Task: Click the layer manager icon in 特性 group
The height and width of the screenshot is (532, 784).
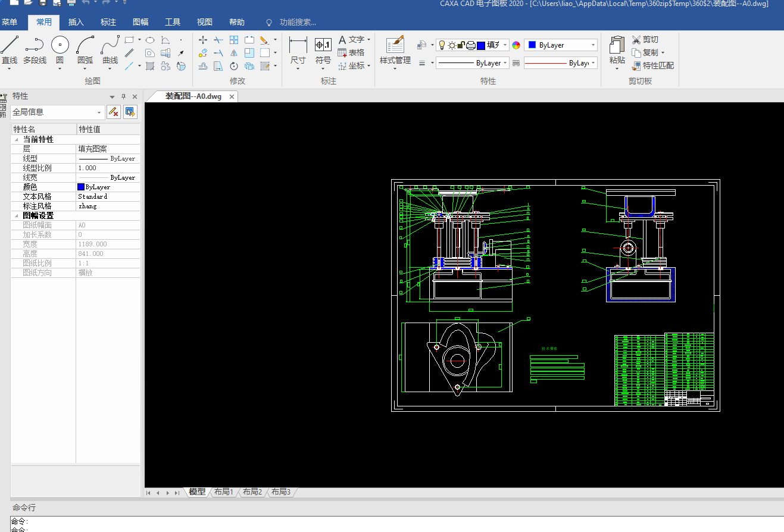Action: pyautogui.click(x=421, y=45)
